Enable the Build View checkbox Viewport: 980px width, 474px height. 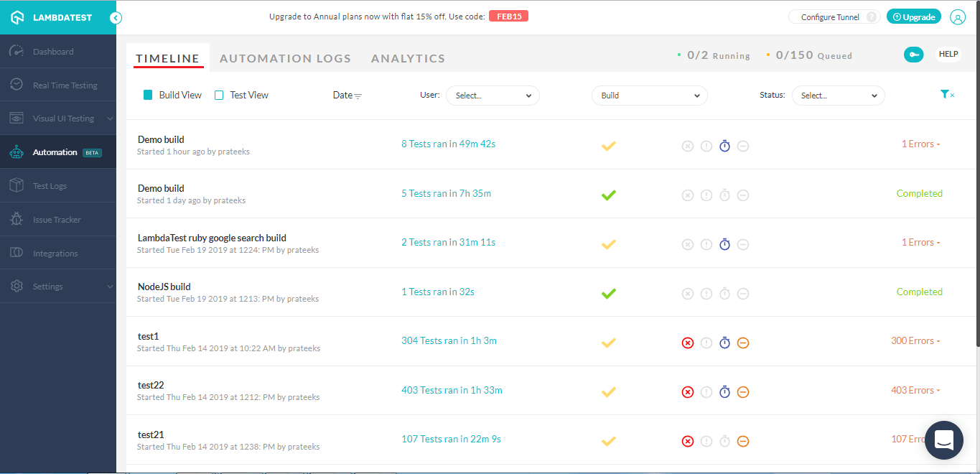(148, 95)
